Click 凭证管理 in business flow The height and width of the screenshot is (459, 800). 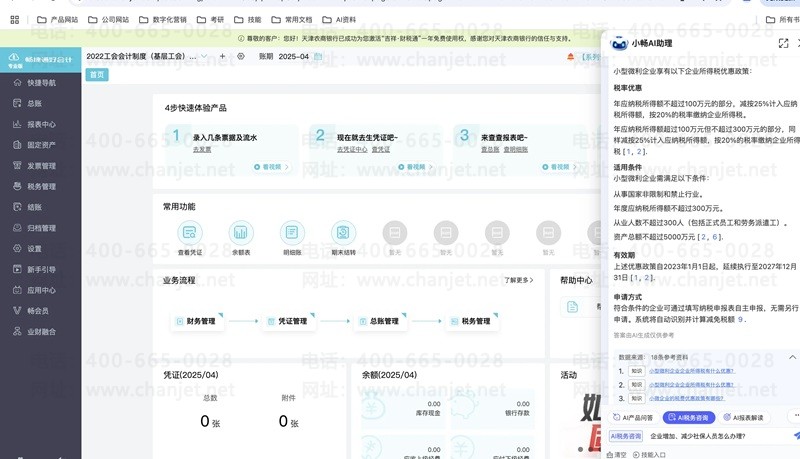(x=289, y=321)
